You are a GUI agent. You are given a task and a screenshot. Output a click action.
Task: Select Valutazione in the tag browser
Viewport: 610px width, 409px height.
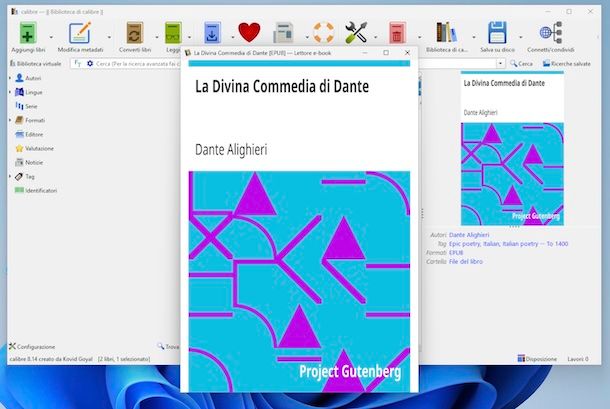pos(40,148)
